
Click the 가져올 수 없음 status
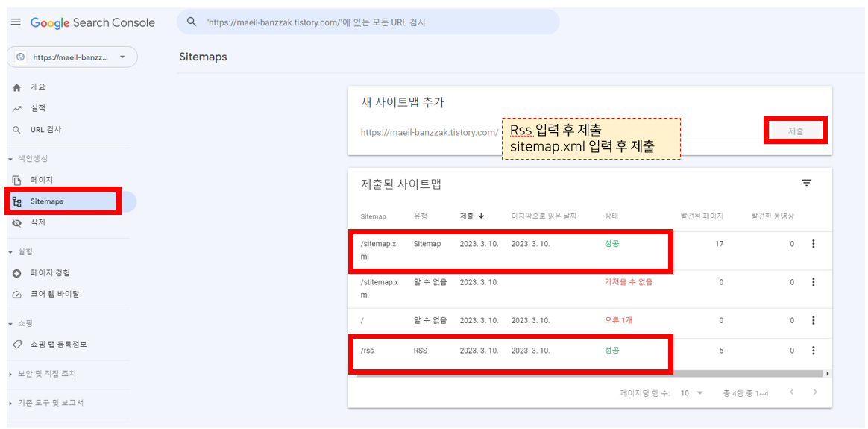pyautogui.click(x=629, y=282)
